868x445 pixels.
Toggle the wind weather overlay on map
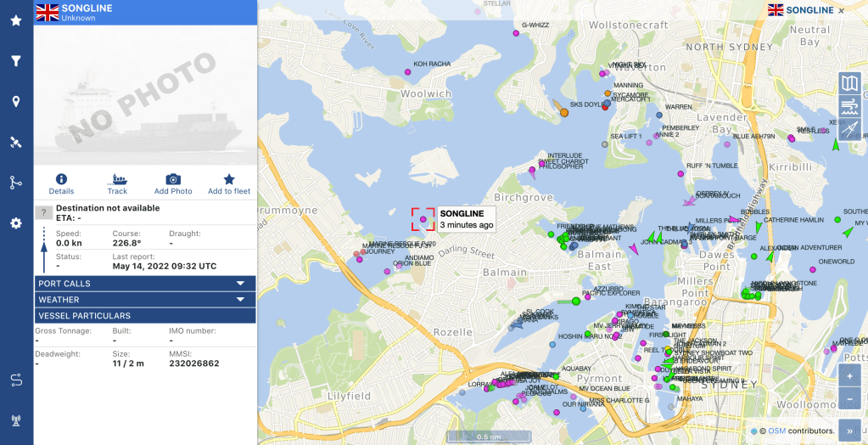(849, 106)
